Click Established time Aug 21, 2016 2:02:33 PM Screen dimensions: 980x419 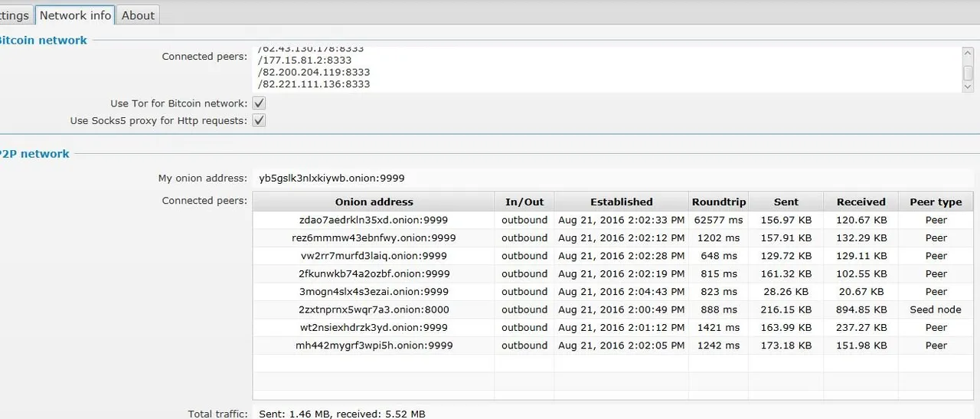click(x=622, y=220)
